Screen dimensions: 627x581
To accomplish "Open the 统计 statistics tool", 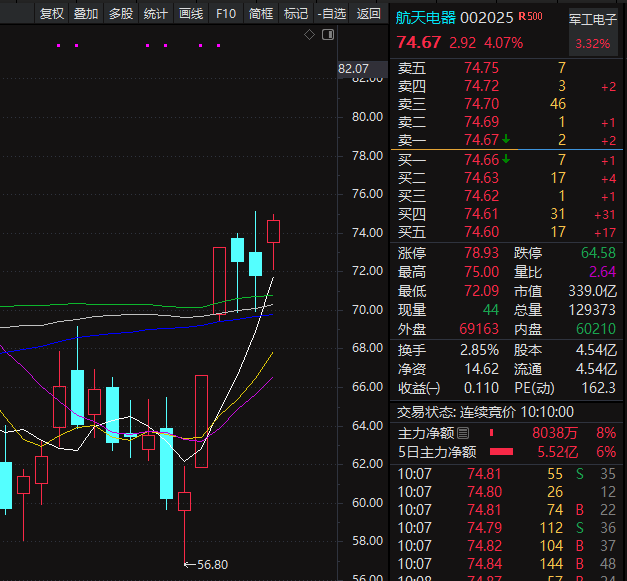I will pyautogui.click(x=156, y=14).
